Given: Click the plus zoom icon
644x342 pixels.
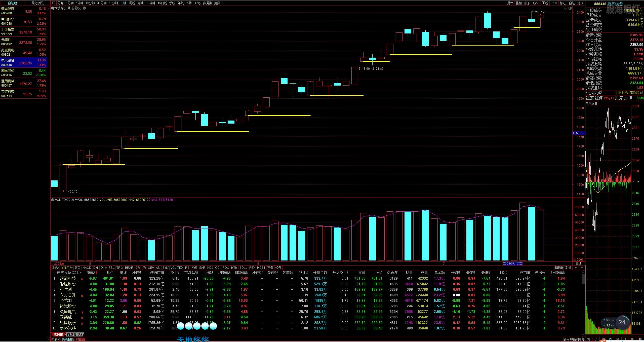Looking at the screenshot, I should click(x=576, y=268).
